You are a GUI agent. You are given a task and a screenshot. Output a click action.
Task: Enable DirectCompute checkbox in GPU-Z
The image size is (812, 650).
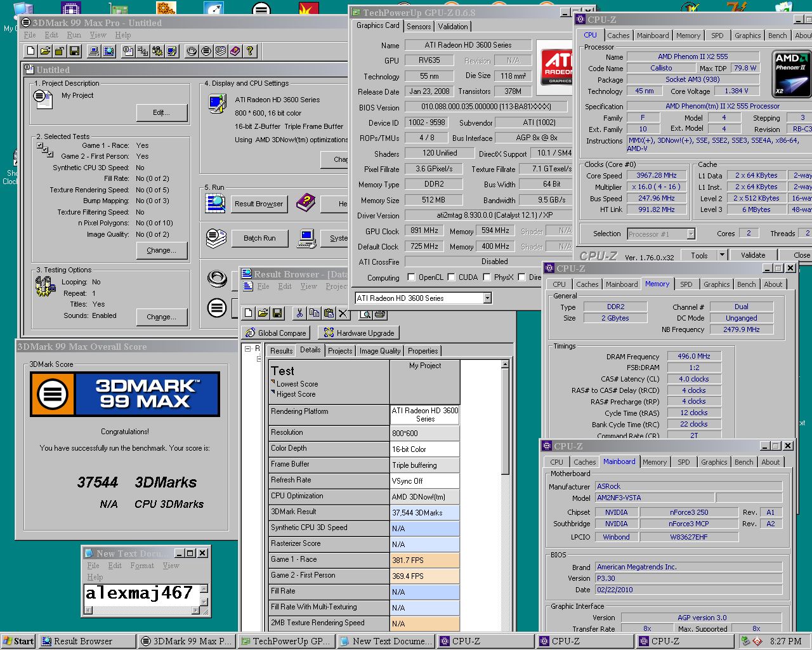521,277
